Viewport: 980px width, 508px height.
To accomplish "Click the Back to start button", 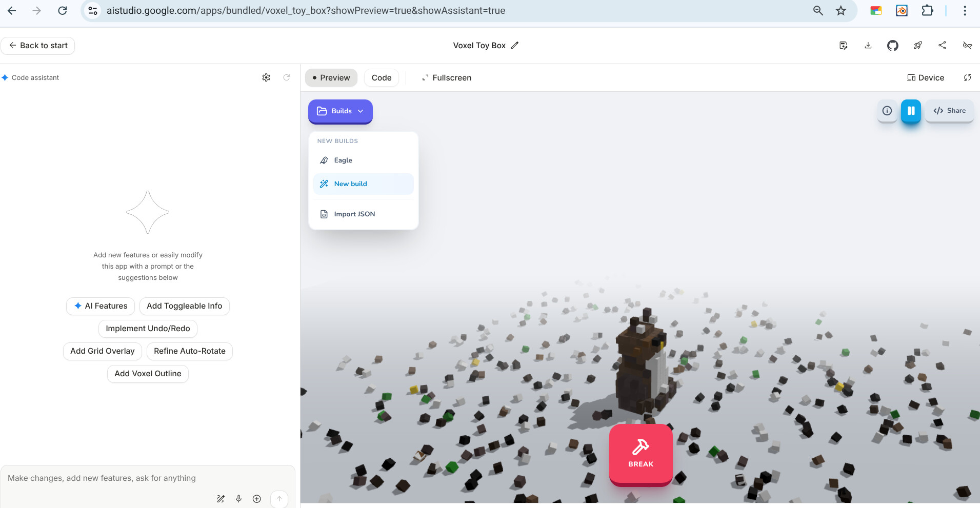I will tap(38, 46).
